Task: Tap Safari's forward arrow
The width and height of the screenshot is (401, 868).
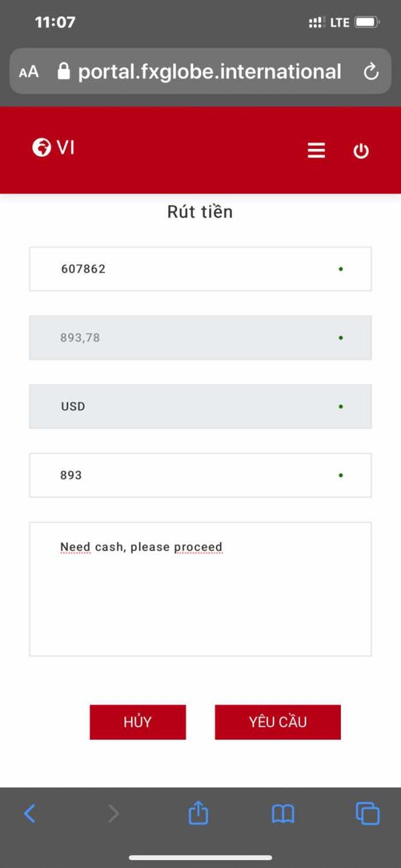Action: 114,813
